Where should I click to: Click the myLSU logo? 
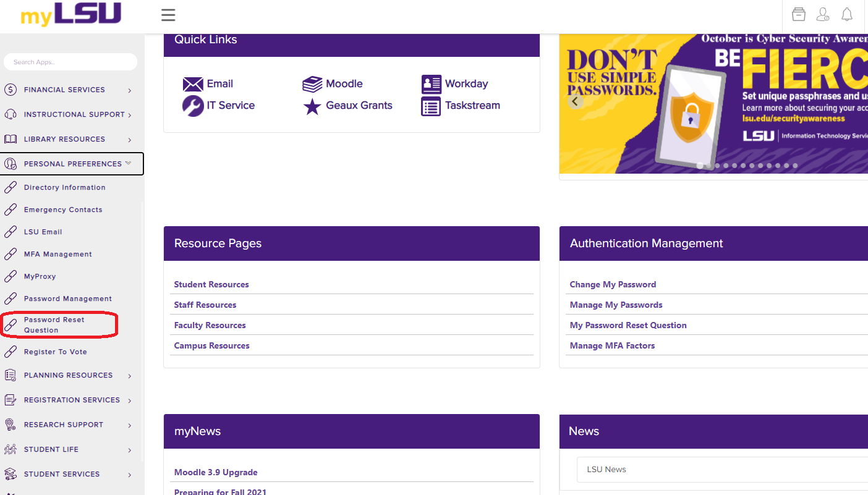point(71,14)
